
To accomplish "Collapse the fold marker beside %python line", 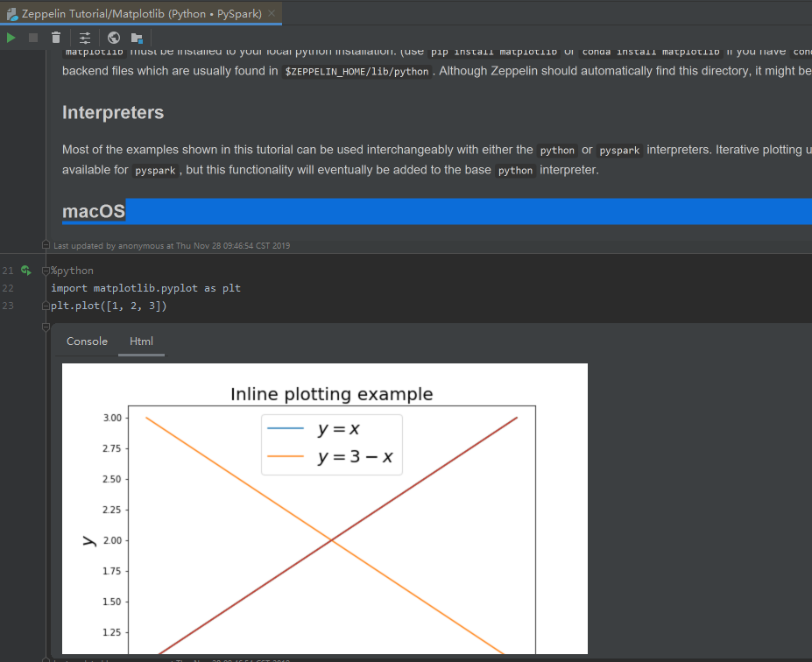I will click(46, 271).
